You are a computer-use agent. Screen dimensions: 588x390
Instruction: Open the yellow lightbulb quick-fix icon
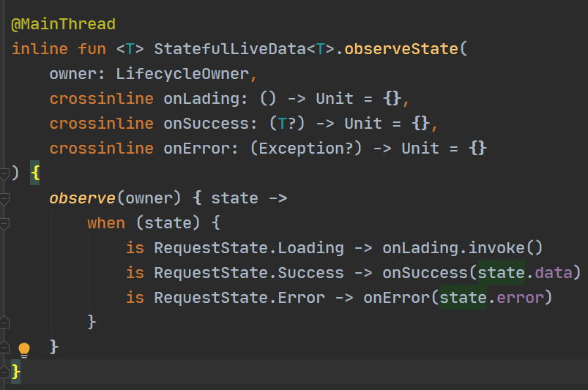(24, 350)
